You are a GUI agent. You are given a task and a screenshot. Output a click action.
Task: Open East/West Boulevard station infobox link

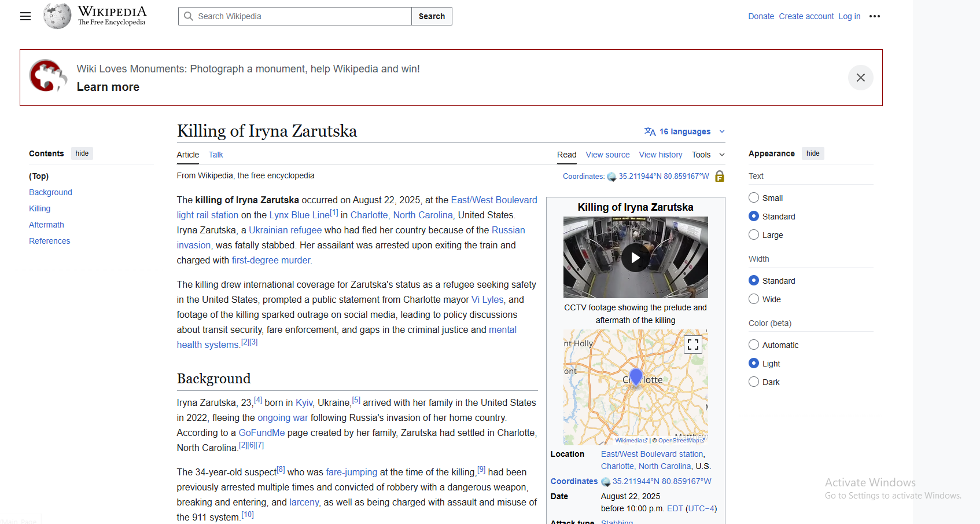point(652,454)
